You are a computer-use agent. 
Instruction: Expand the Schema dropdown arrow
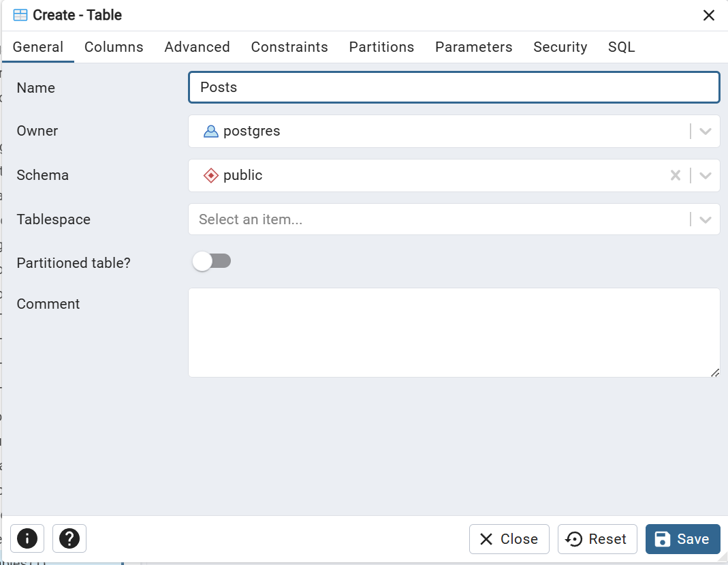706,176
